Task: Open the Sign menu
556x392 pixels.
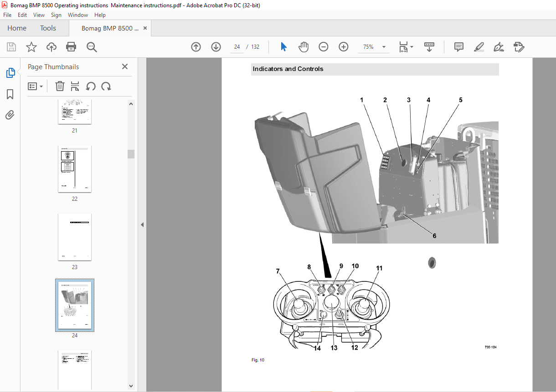Action: 56,15
